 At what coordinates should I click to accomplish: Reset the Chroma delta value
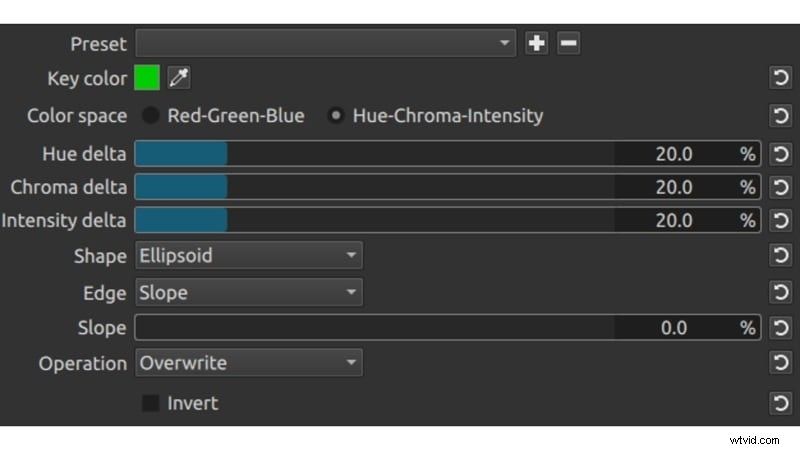tap(781, 187)
